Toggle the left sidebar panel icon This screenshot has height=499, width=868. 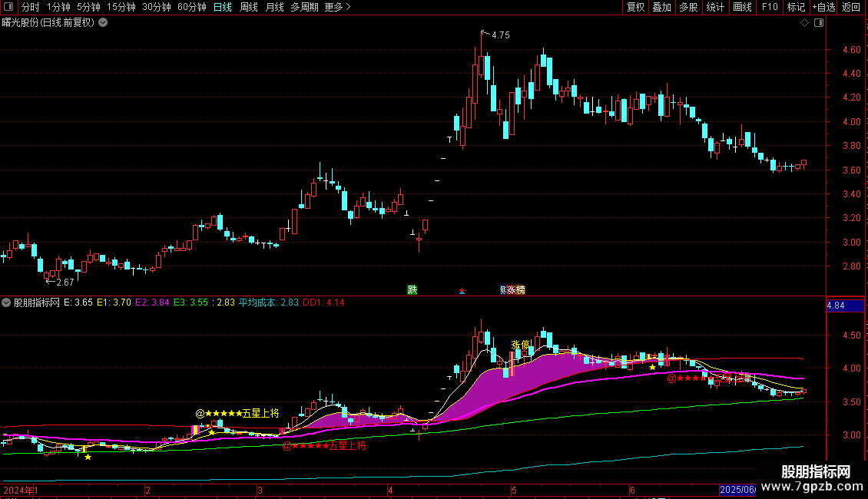point(8,7)
